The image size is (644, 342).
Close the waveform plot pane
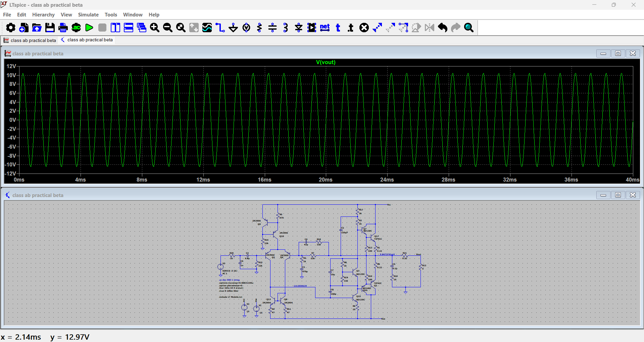pyautogui.click(x=633, y=53)
